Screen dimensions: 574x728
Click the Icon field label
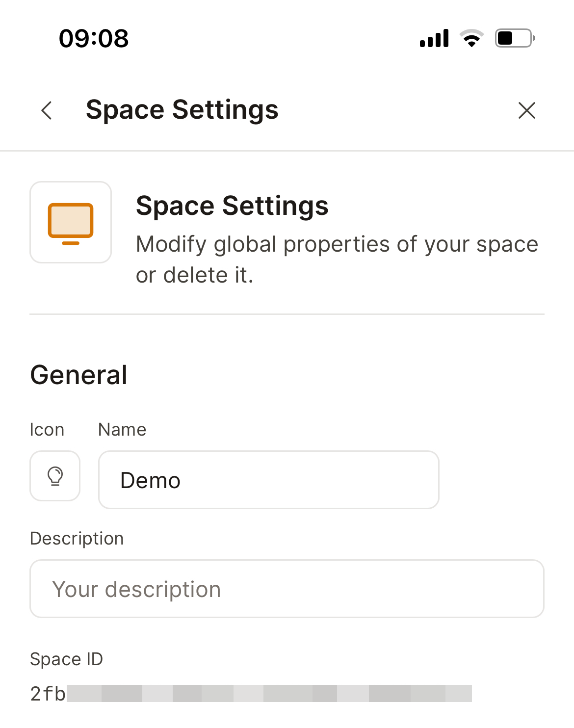tap(47, 430)
